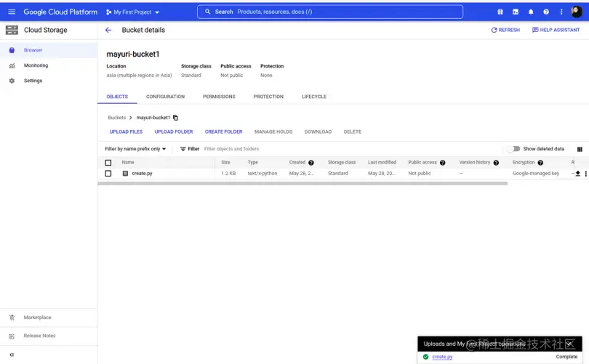Open Marketplace in the sidebar
The image size is (589, 364).
point(37,317)
